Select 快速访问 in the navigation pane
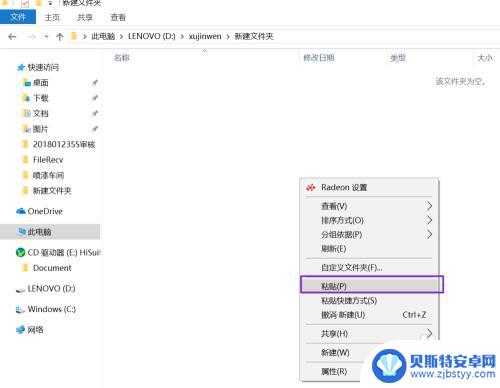 (43, 67)
